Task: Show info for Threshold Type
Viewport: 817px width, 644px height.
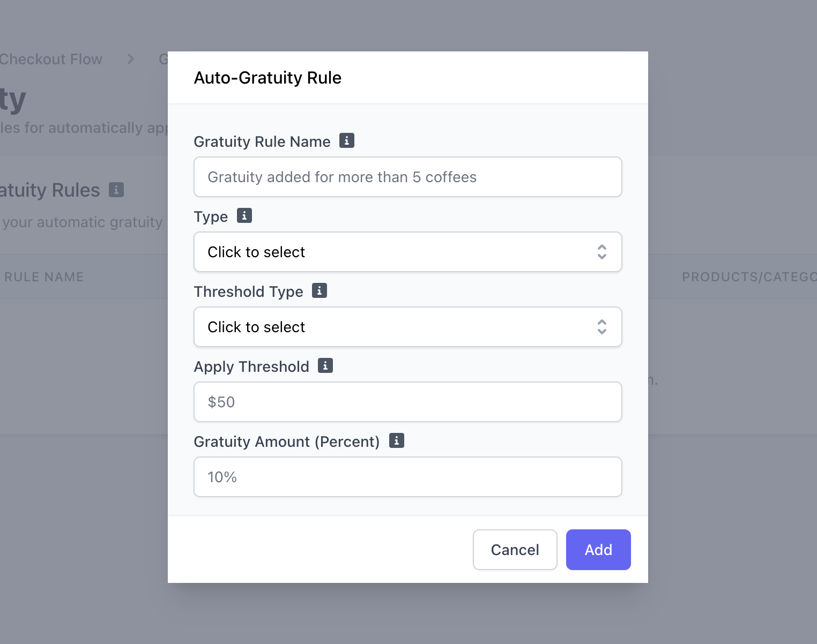Action: [x=320, y=291]
